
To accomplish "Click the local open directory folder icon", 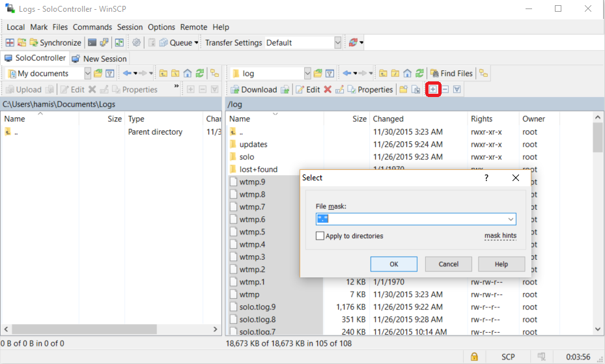I will point(98,74).
